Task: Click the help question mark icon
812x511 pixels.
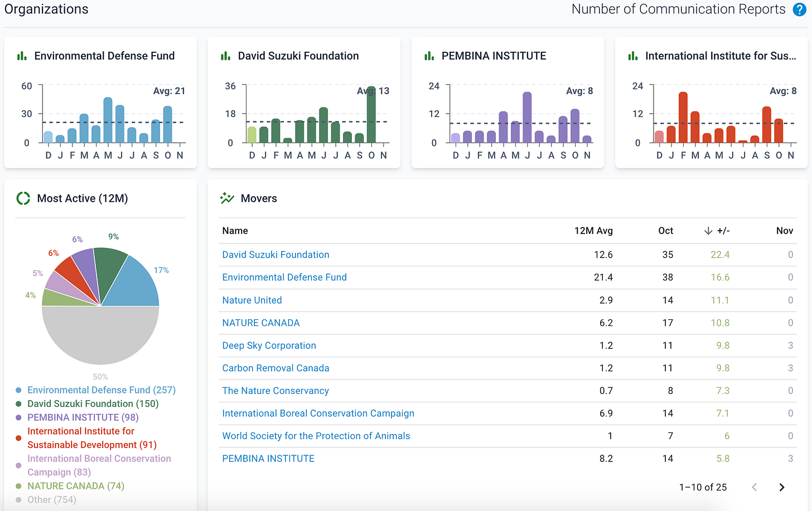Action: [x=799, y=9]
